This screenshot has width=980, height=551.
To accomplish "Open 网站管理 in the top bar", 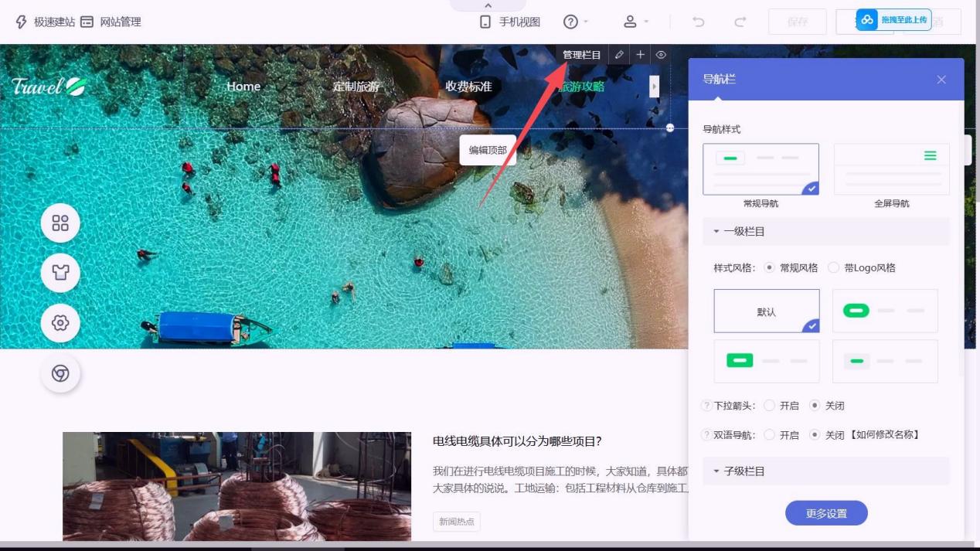I will pyautogui.click(x=111, y=22).
